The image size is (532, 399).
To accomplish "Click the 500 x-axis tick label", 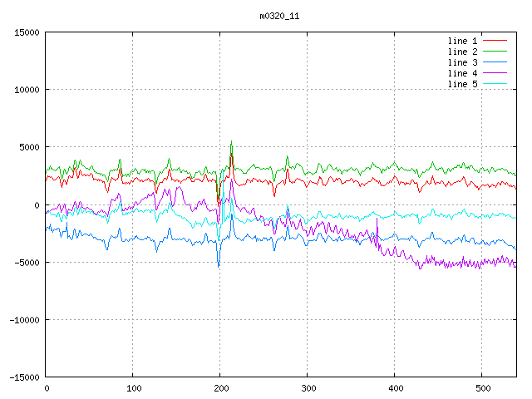I will pyautogui.click(x=481, y=388).
